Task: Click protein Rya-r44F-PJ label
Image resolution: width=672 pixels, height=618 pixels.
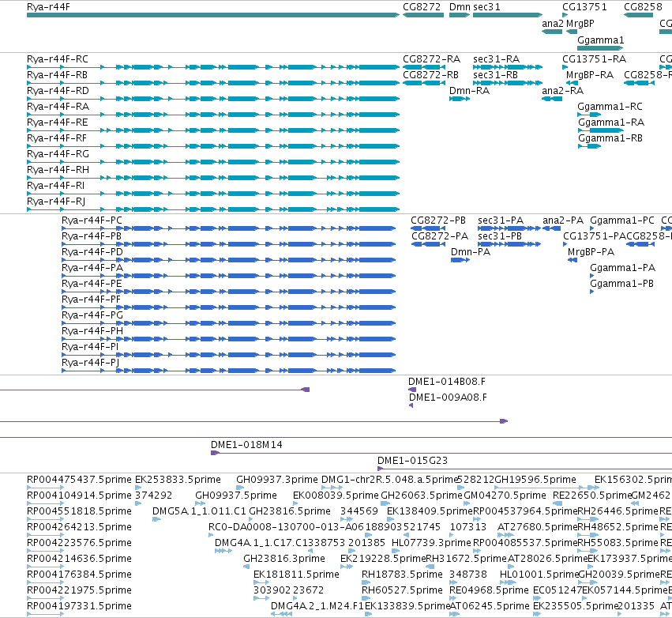Action: (91, 363)
